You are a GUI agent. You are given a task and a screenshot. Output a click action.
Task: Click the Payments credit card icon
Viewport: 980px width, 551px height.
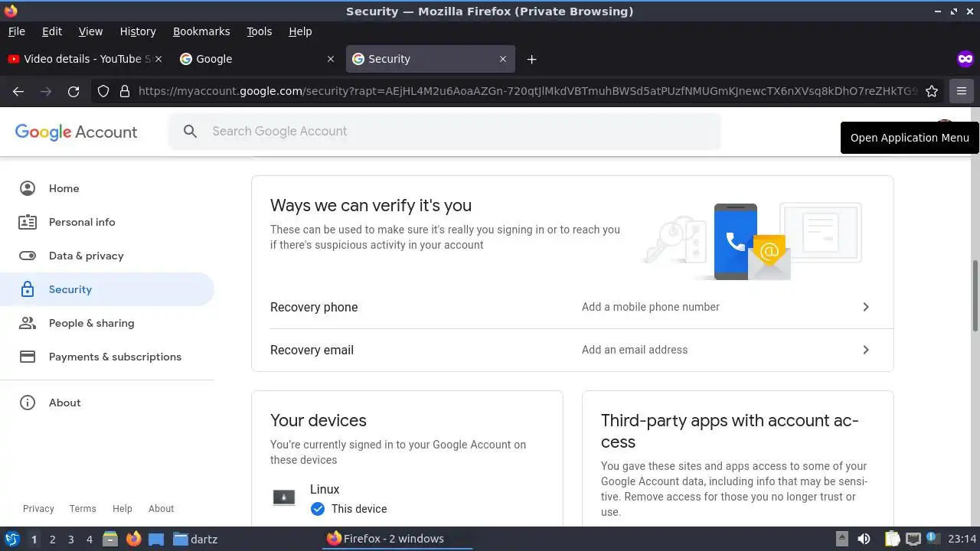[28, 357]
